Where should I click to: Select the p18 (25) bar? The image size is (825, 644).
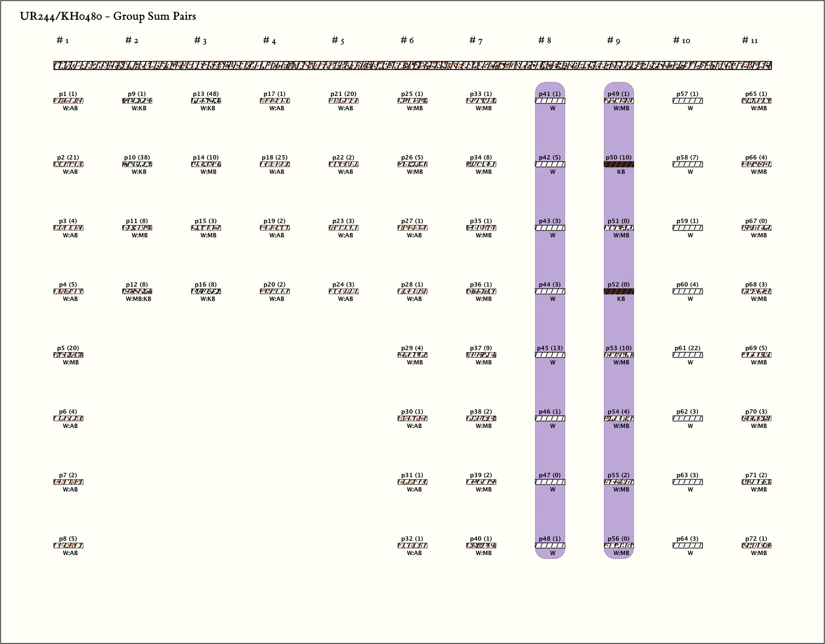tap(275, 164)
